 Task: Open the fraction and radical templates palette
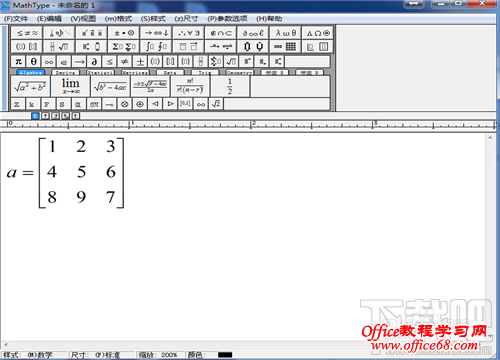pos(60,46)
